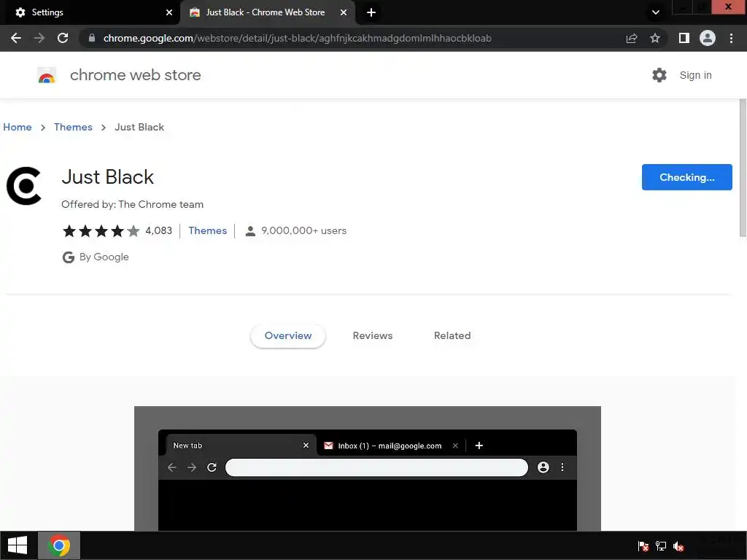Click the Chrome icon in the taskbar
Screen dimensions: 747x560
[59, 545]
